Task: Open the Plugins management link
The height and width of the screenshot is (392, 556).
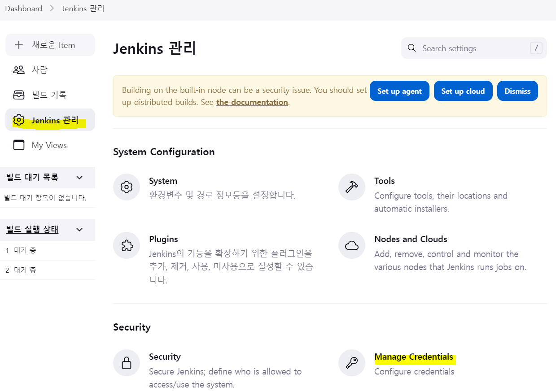Action: 163,239
